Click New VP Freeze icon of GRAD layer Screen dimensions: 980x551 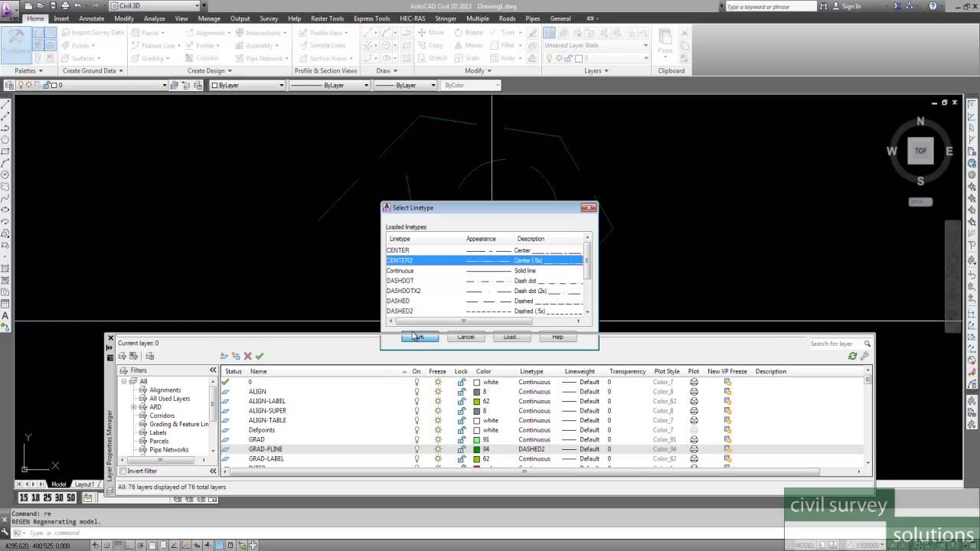(727, 439)
